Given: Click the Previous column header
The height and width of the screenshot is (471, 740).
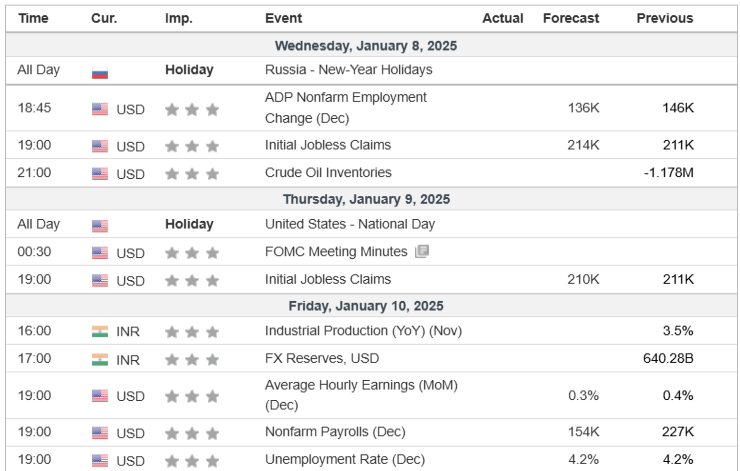Looking at the screenshot, I should [664, 18].
